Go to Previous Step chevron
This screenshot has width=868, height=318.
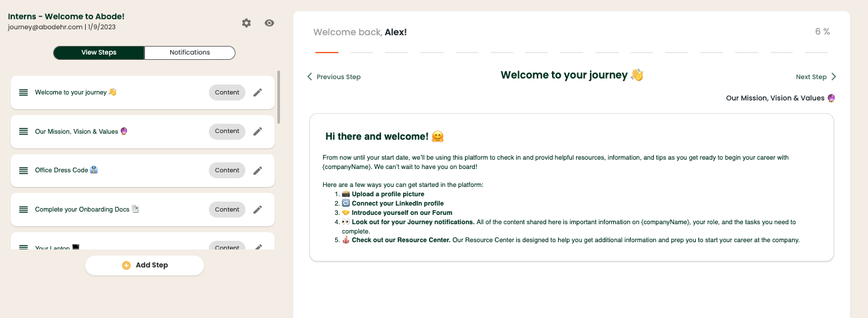309,77
